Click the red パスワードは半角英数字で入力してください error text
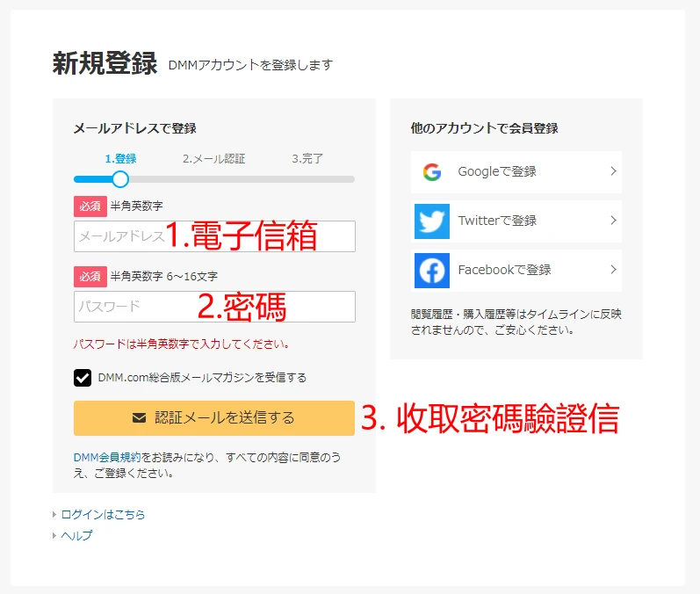The width and height of the screenshot is (700, 594). pos(181,344)
